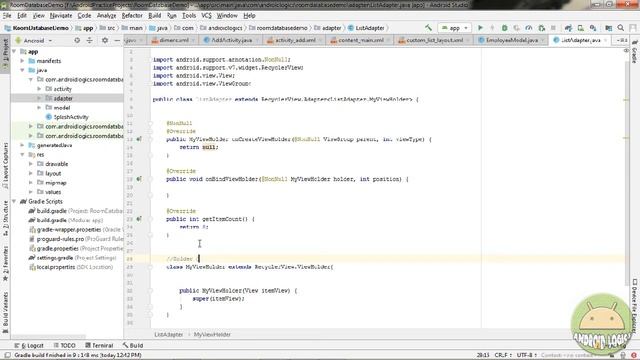Open the Logcat tool window button
The image size is (640, 360).
[x=29, y=345]
